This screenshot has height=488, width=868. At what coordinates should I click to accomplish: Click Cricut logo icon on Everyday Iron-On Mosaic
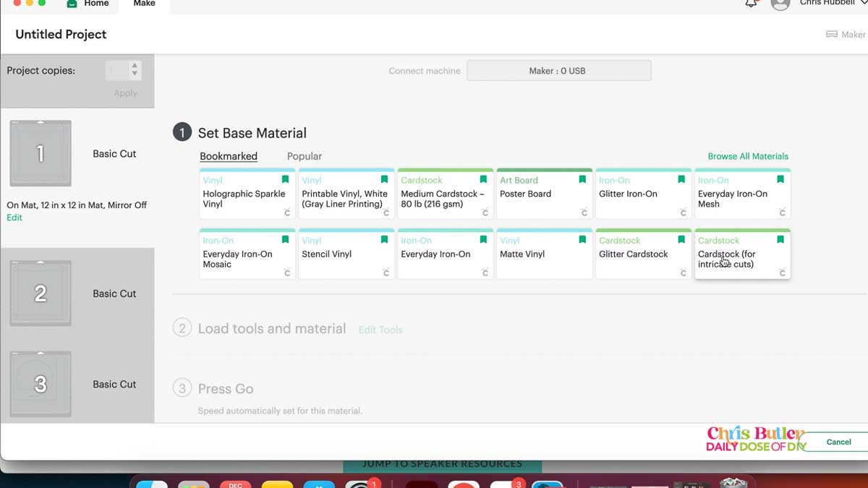(x=287, y=273)
